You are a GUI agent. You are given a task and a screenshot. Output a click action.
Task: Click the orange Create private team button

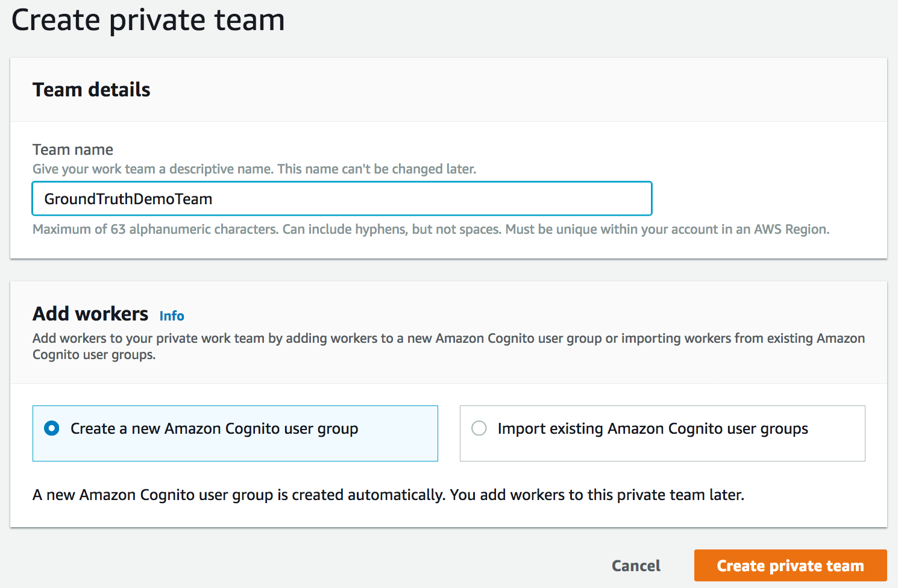[x=790, y=566]
